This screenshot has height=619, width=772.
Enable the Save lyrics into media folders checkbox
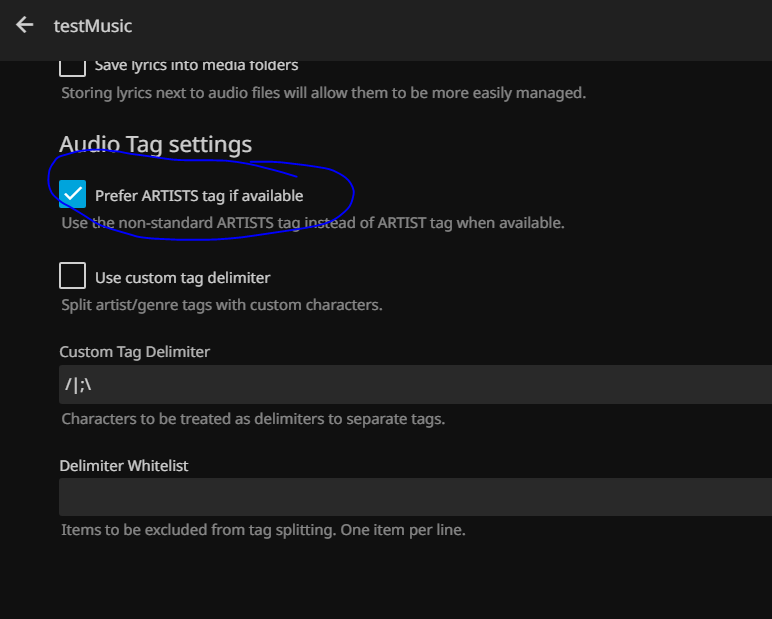[x=72, y=66]
